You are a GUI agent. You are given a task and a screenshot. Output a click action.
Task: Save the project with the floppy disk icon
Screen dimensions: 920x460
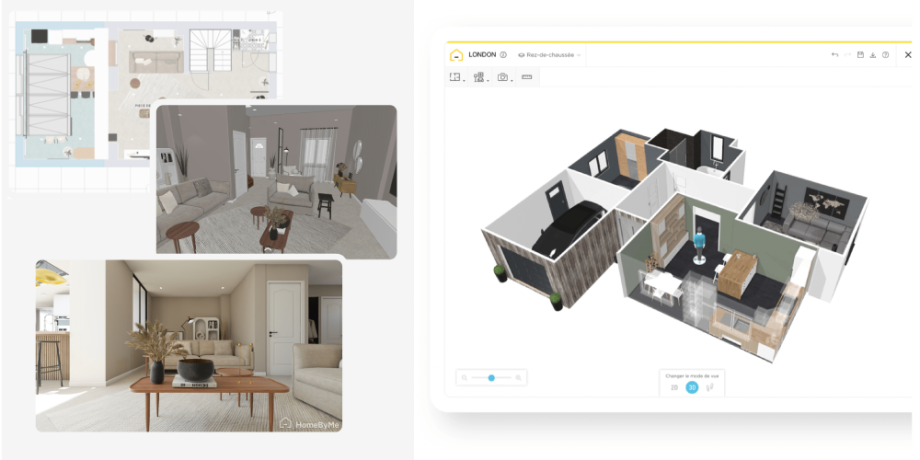tap(860, 55)
